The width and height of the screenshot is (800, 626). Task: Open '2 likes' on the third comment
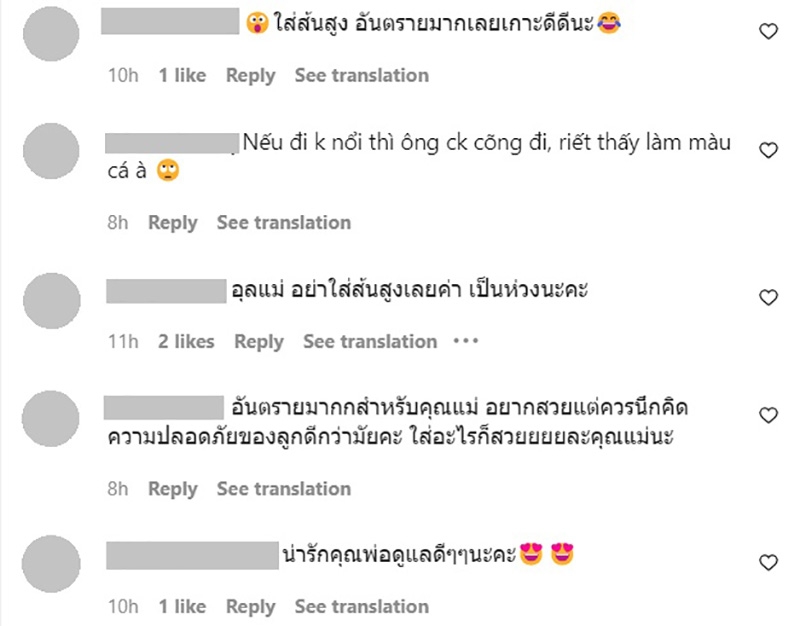tap(187, 341)
